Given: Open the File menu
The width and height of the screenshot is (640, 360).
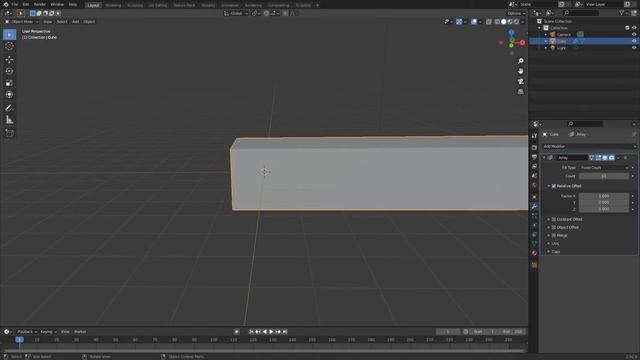Looking at the screenshot, I should [14, 4].
